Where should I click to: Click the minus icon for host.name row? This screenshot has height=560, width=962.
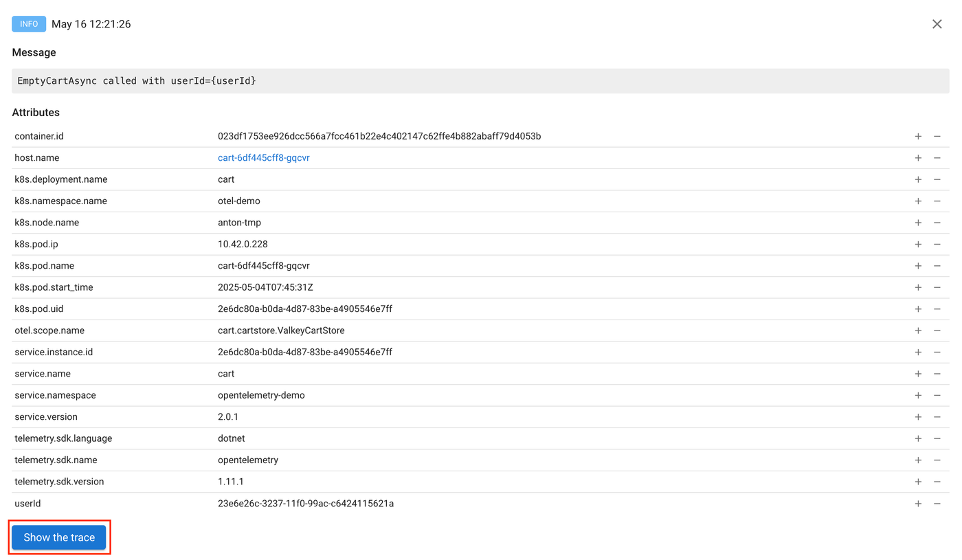pos(937,158)
